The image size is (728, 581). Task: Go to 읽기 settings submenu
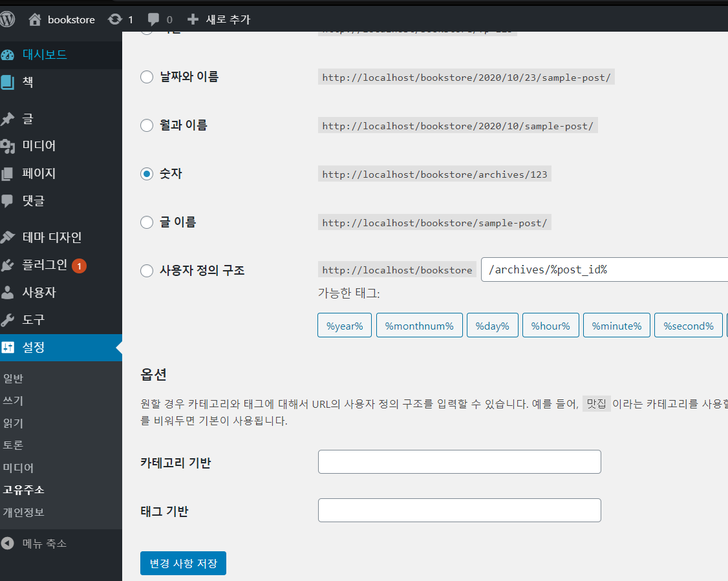pyautogui.click(x=13, y=423)
